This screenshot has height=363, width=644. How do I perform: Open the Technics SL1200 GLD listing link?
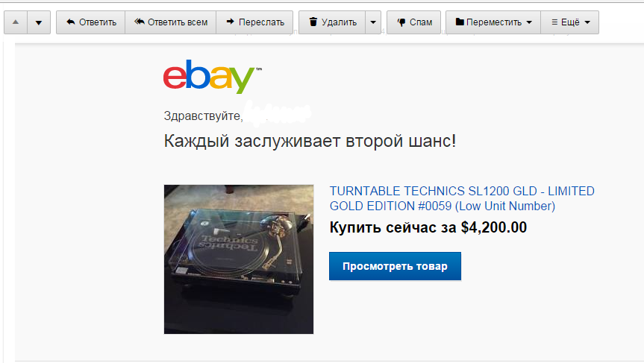[462, 198]
